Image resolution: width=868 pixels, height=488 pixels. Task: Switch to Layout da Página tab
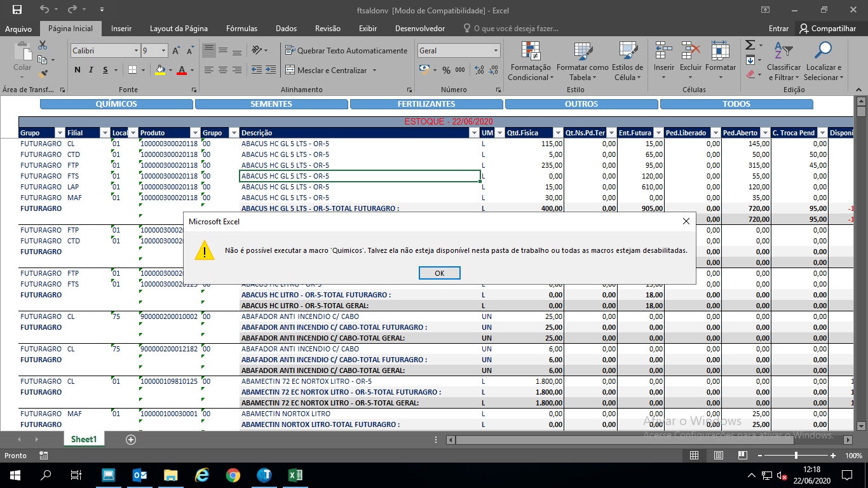tap(179, 29)
